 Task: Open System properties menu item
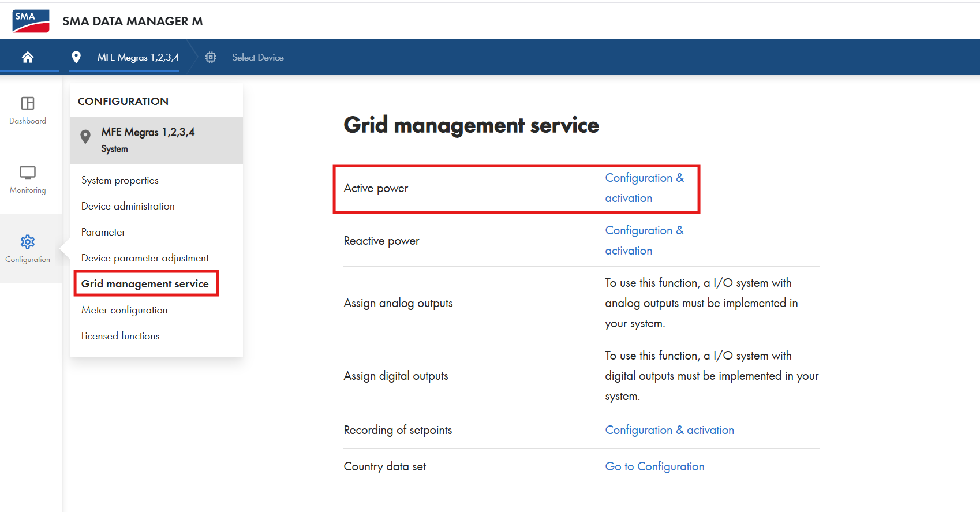(x=120, y=180)
